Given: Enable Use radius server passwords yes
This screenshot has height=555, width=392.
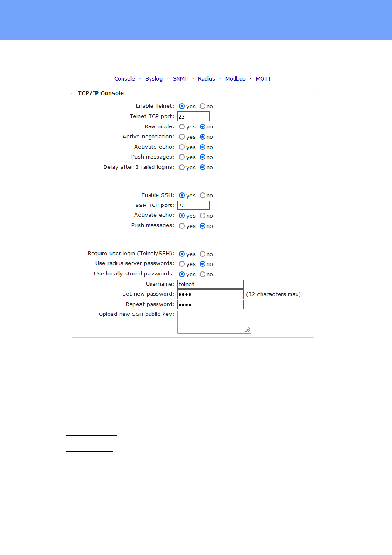Looking at the screenshot, I should pos(182,264).
